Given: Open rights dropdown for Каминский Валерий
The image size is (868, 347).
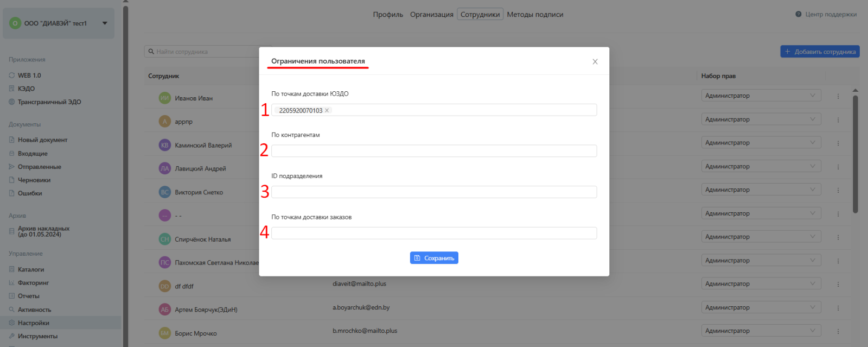Looking at the screenshot, I should click(x=761, y=143).
